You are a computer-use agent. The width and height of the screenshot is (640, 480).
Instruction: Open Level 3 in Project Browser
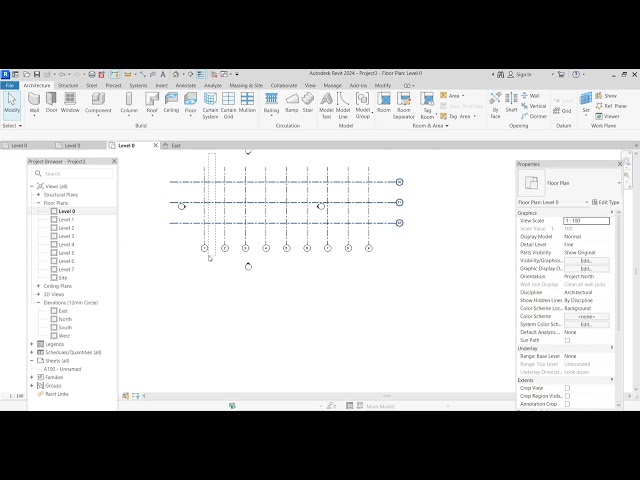point(66,236)
